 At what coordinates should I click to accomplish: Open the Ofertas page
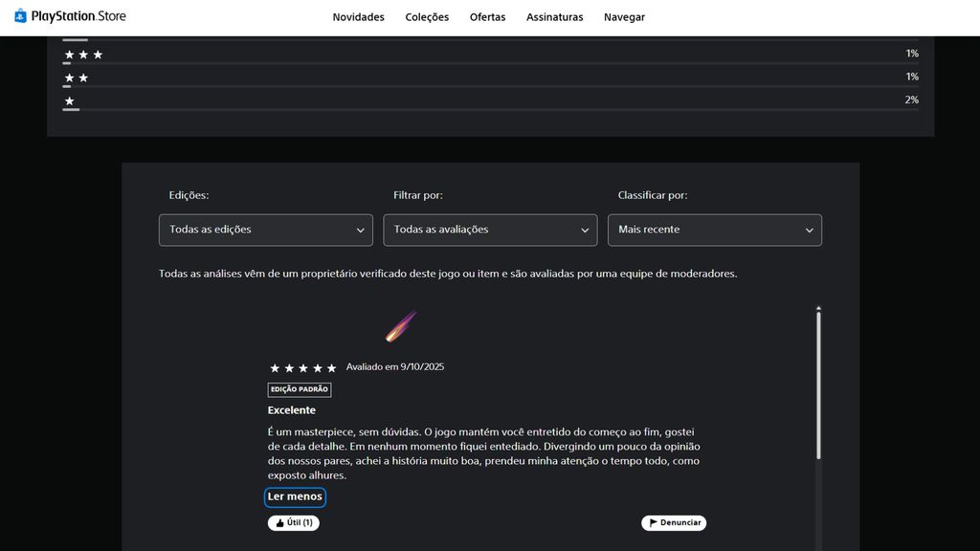click(x=487, y=17)
